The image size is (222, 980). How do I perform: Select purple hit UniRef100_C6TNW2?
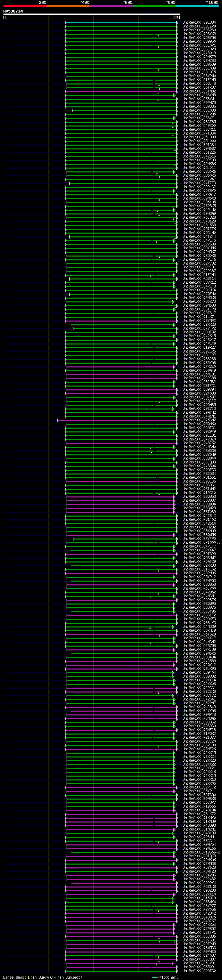click(x=199, y=91)
